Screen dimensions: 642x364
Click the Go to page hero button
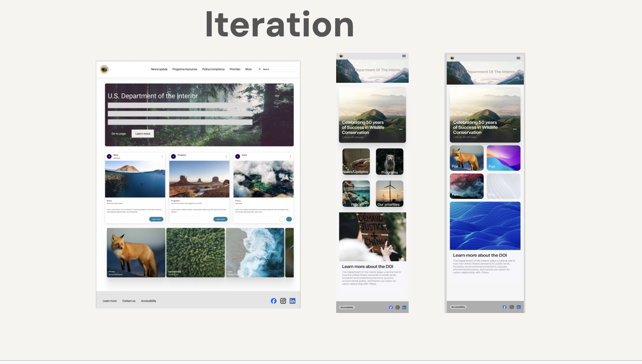tap(119, 134)
